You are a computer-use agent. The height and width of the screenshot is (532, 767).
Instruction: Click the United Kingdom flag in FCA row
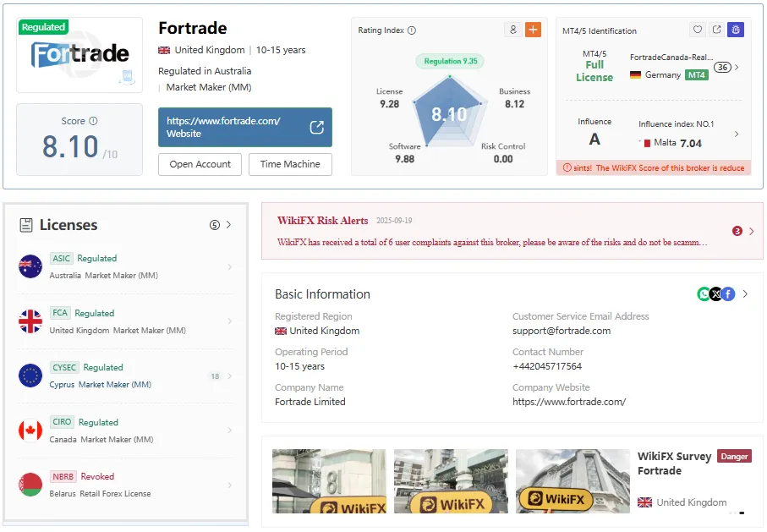[30, 321]
